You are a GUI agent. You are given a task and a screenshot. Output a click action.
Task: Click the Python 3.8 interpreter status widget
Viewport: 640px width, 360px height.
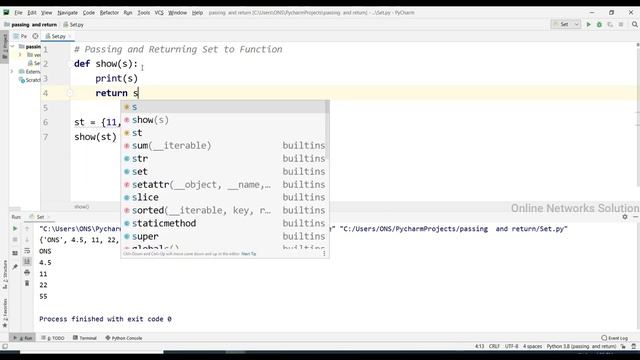pos(581,347)
